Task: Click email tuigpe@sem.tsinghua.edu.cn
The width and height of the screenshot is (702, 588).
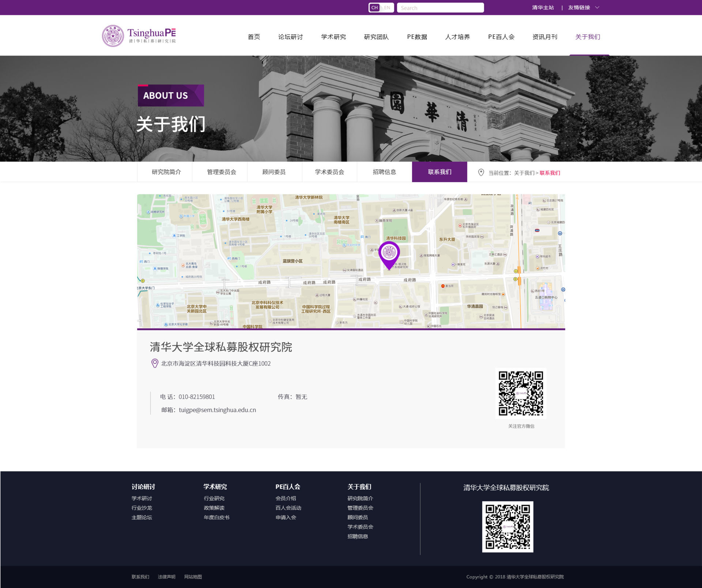Action: pyautogui.click(x=217, y=410)
